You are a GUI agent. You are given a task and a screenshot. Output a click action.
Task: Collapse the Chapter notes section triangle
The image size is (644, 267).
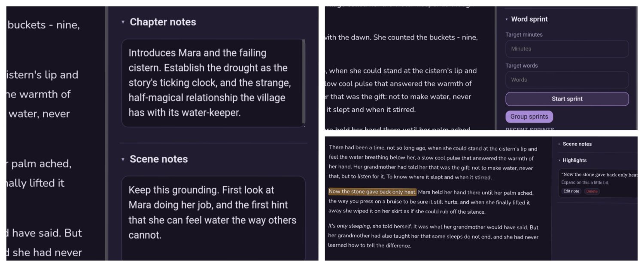123,22
